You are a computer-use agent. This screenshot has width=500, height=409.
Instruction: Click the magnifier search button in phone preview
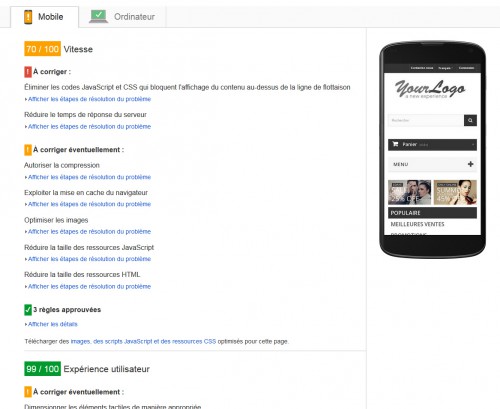pyautogui.click(x=470, y=120)
